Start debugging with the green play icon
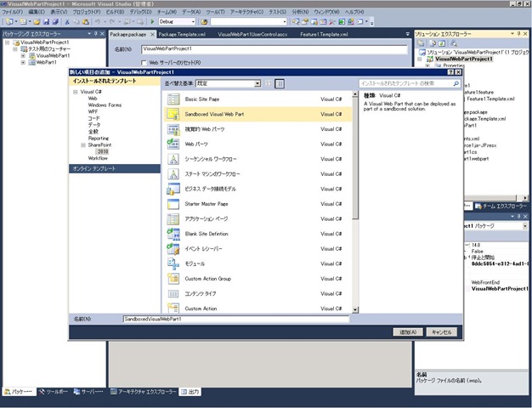Image resolution: width=532 pixels, height=408 pixels. click(152, 21)
